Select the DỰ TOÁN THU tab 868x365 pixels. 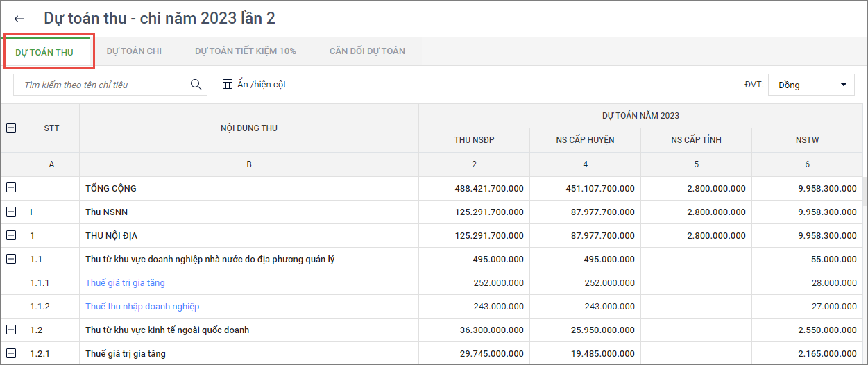point(44,52)
